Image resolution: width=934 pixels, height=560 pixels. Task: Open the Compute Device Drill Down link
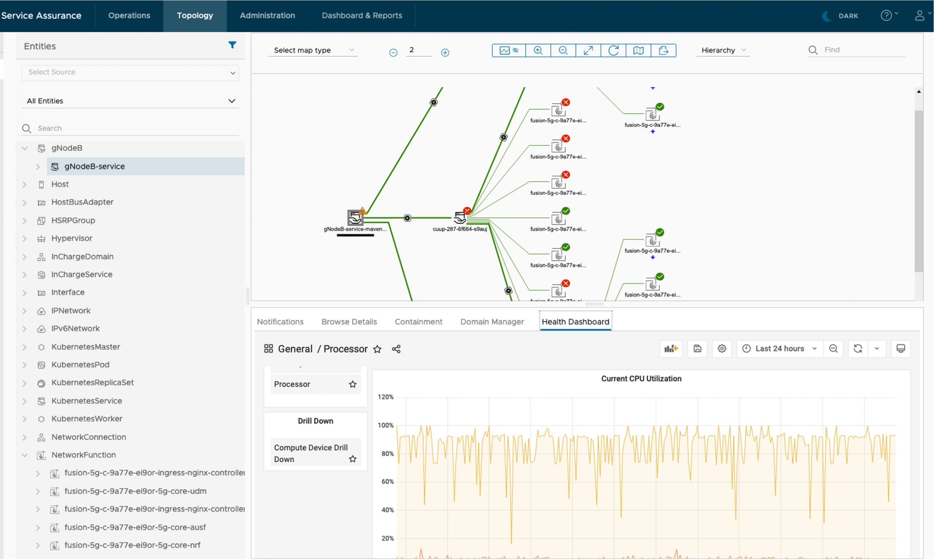pos(310,453)
